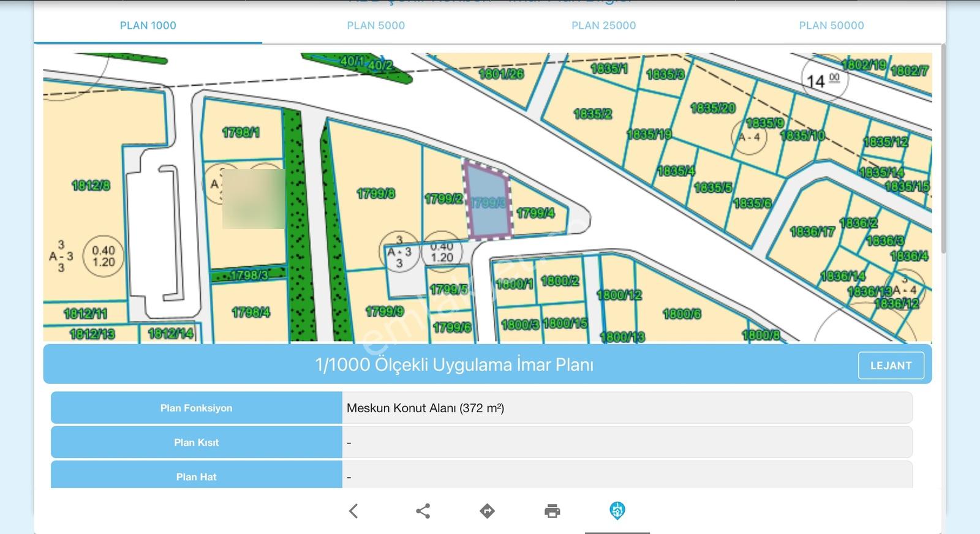The height and width of the screenshot is (534, 980).
Task: Click the Plan Hat row header
Action: pyautogui.click(x=197, y=475)
